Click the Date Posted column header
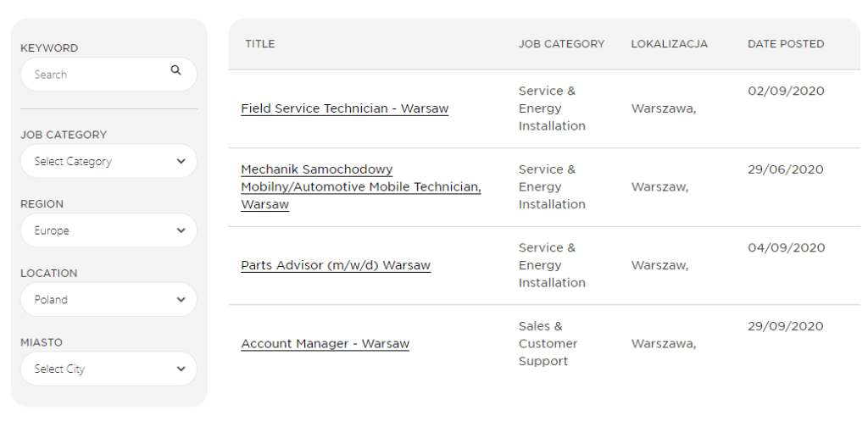Viewport: 868px width, 427px height. tap(786, 44)
